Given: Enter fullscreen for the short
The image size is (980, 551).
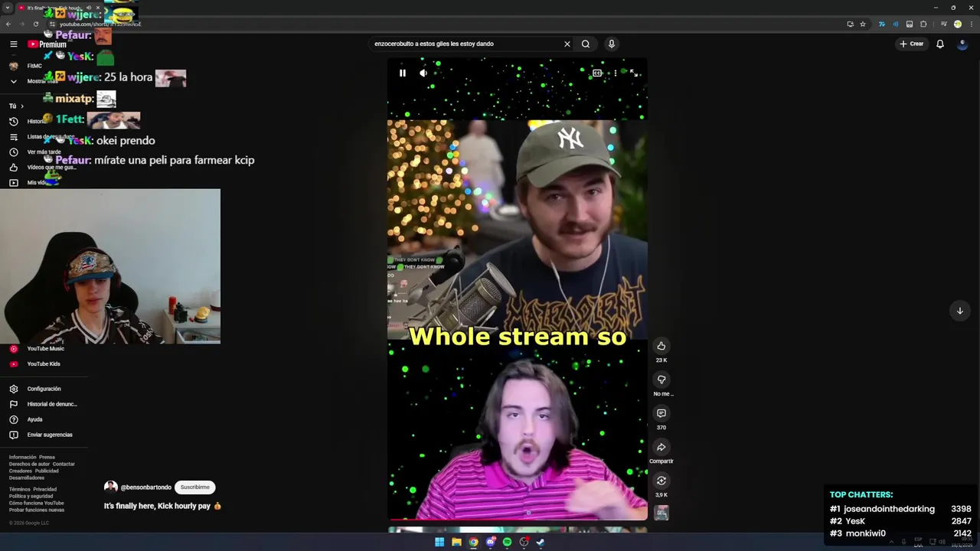Looking at the screenshot, I should point(633,73).
